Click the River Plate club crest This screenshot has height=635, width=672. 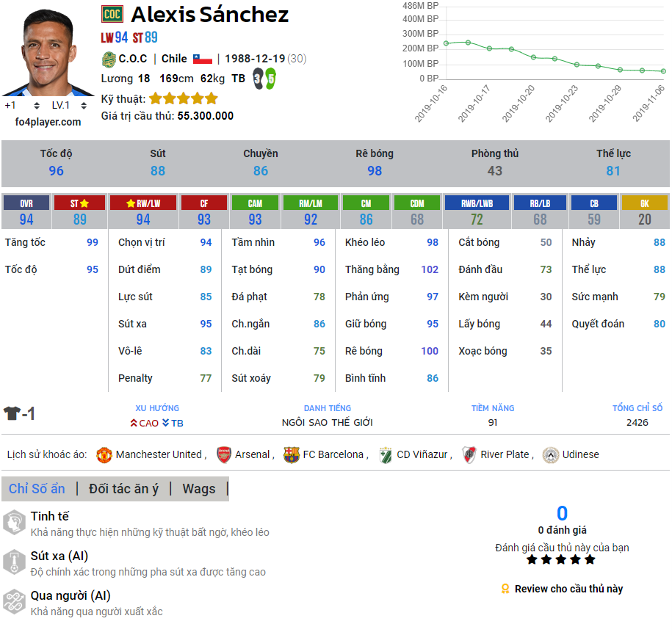point(469,454)
